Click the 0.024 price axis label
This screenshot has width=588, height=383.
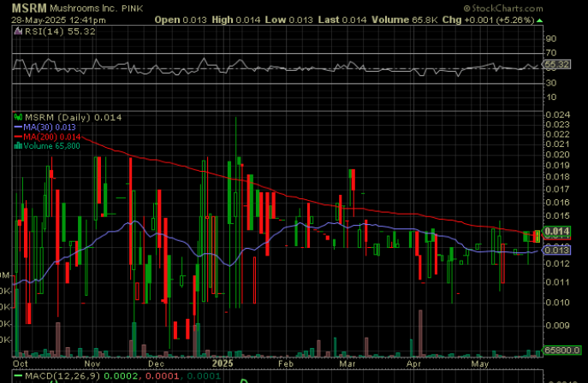tap(558, 115)
